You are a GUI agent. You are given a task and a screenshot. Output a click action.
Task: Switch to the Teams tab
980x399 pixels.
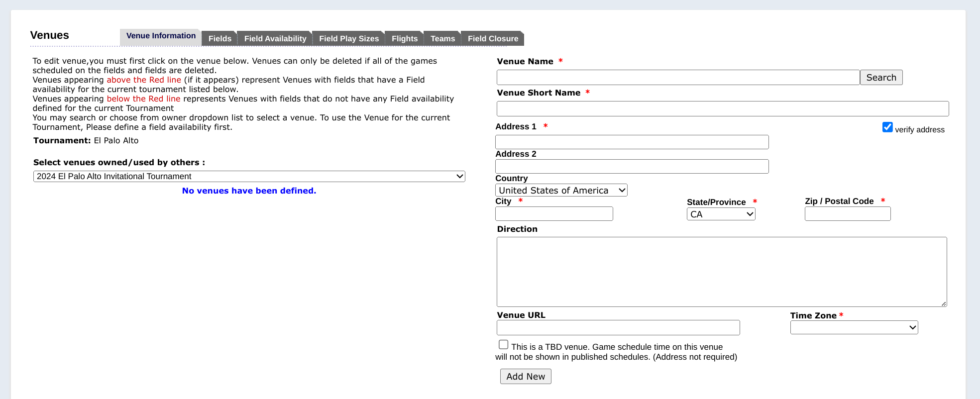[442, 39]
